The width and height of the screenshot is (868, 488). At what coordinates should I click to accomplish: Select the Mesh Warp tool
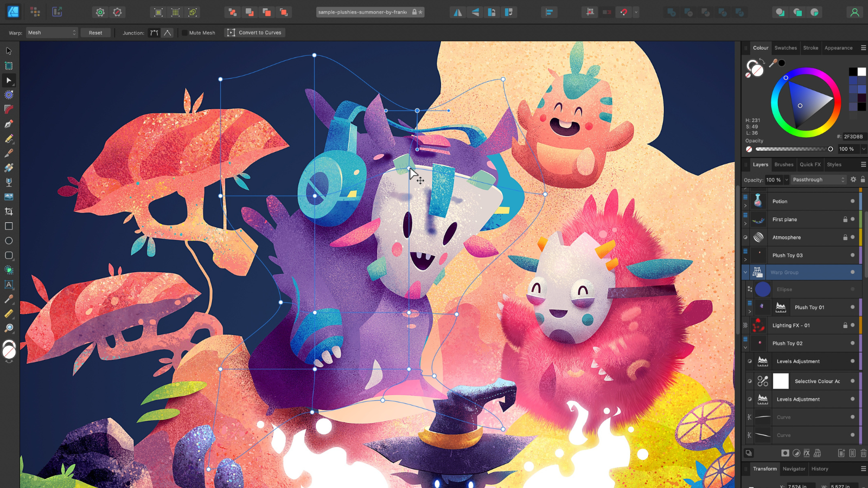pos(9,66)
